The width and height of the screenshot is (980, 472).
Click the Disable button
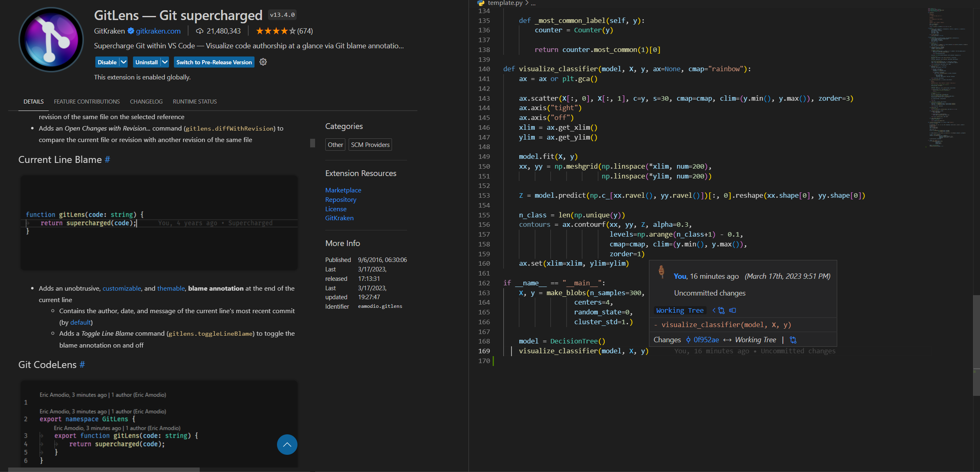click(x=107, y=62)
